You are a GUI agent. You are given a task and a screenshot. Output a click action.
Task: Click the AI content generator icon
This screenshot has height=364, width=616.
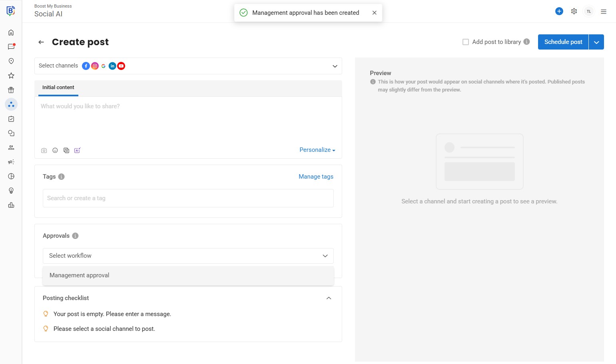click(x=77, y=151)
